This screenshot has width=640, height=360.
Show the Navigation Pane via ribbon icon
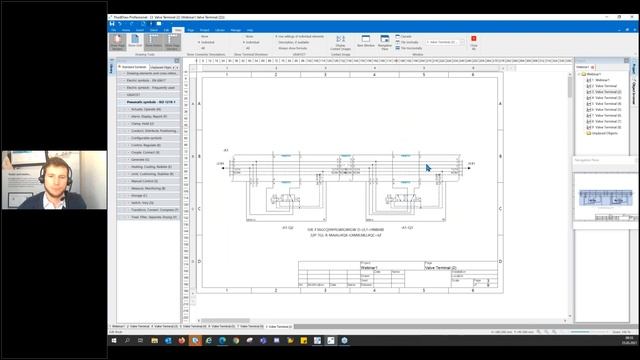[x=384, y=42]
